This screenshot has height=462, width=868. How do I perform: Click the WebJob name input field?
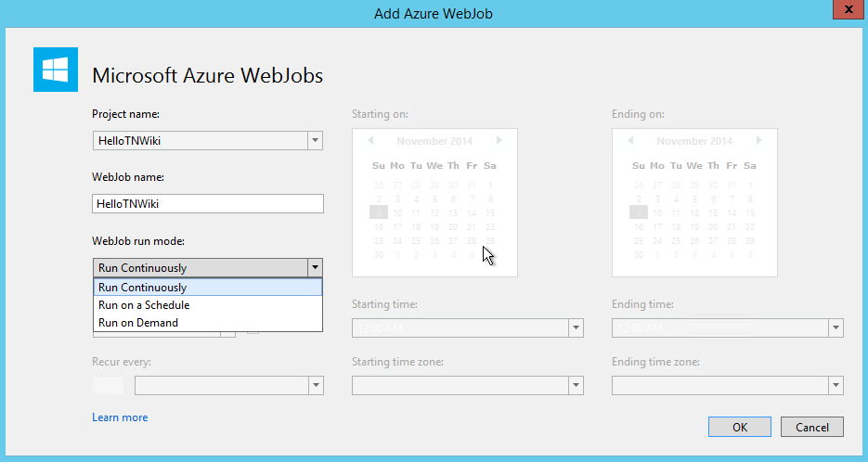pyautogui.click(x=208, y=203)
